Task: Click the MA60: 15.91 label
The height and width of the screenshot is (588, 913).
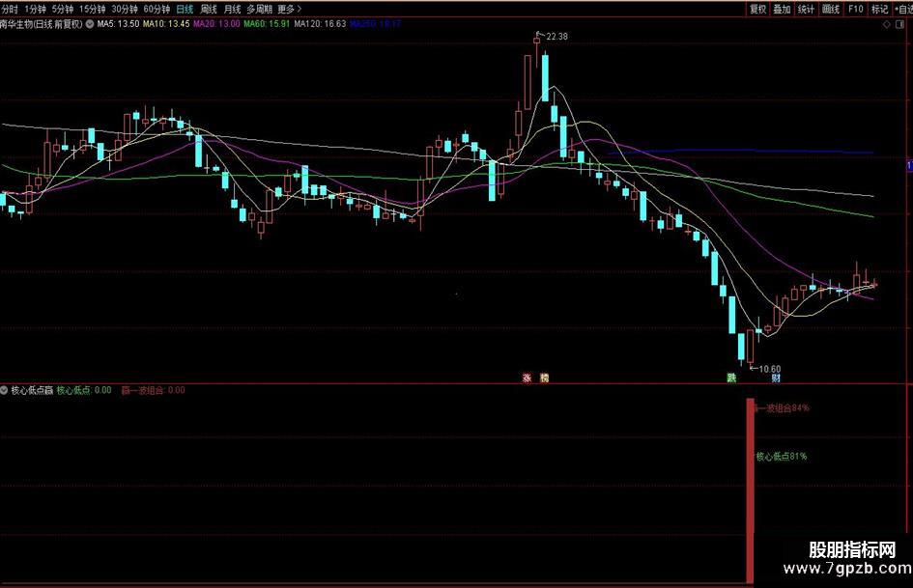Action: point(267,24)
